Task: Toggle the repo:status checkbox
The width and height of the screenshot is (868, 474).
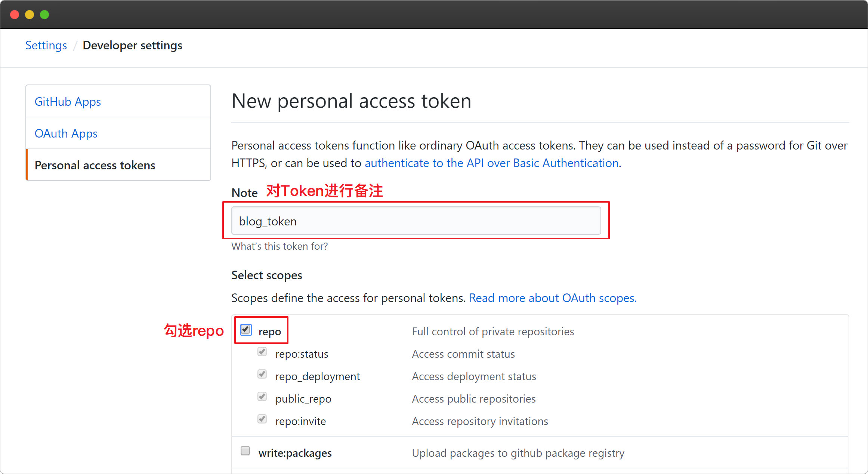Action: (x=262, y=352)
